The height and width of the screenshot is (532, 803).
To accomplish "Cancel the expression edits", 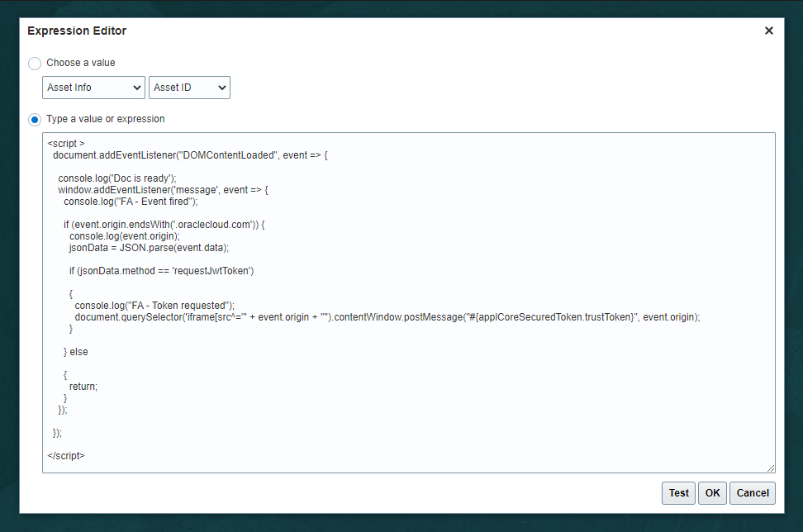I will click(752, 493).
